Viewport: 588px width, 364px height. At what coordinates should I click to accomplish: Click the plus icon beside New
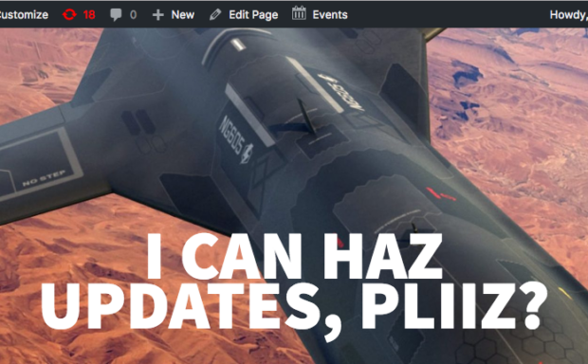[x=158, y=14]
